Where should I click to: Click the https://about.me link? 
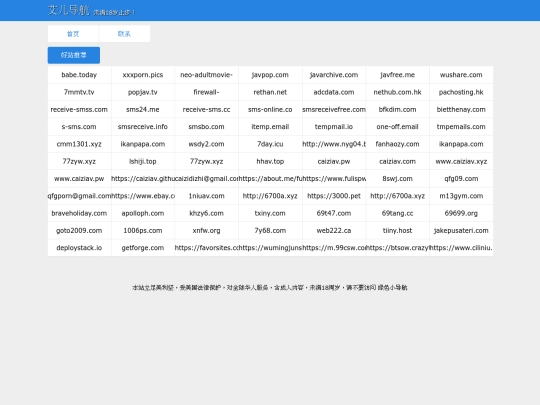coord(270,178)
